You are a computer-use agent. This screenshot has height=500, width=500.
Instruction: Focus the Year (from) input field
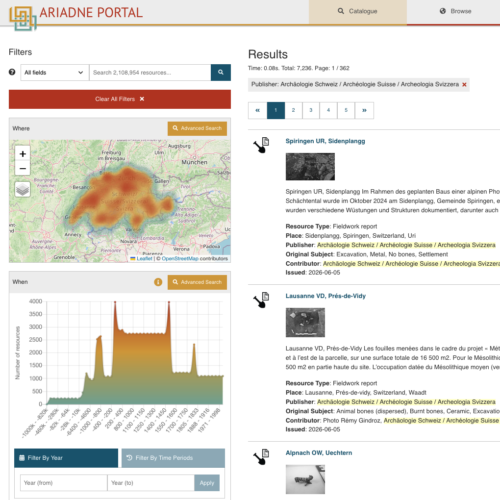point(64,483)
